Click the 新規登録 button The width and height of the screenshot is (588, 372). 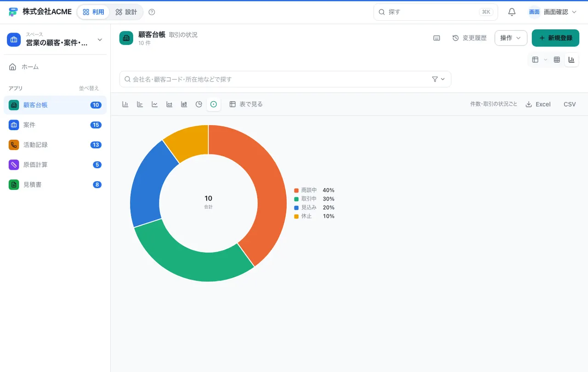click(x=555, y=38)
